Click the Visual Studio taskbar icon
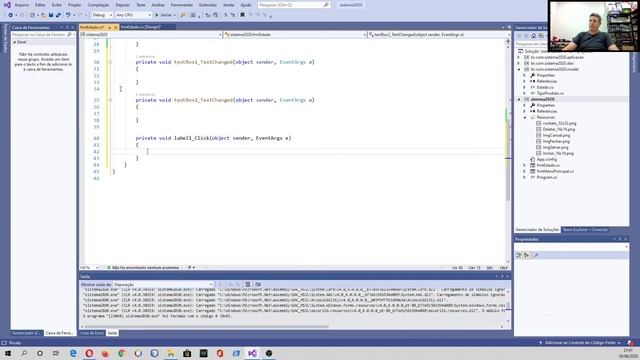Screen dimensions: 640x360 [252, 353]
